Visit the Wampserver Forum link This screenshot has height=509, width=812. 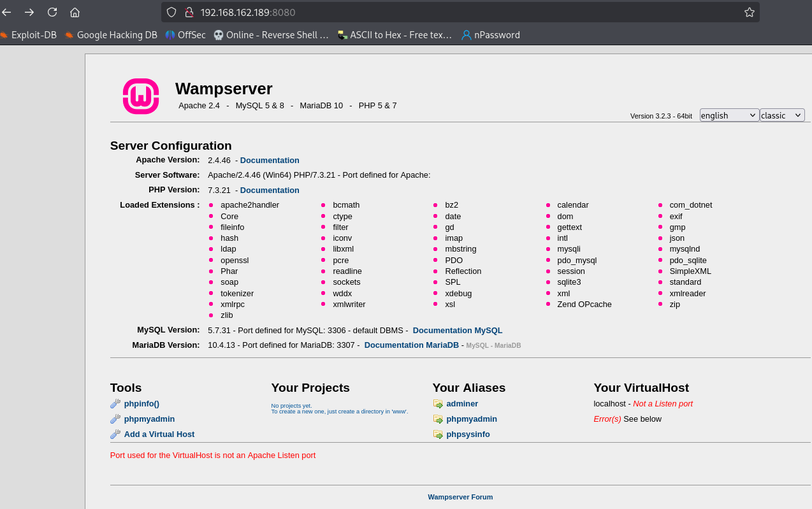(x=460, y=497)
